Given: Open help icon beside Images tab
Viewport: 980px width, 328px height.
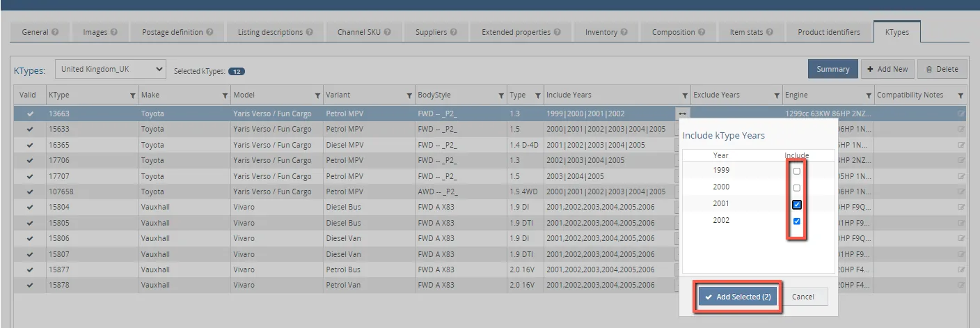Looking at the screenshot, I should [x=113, y=32].
